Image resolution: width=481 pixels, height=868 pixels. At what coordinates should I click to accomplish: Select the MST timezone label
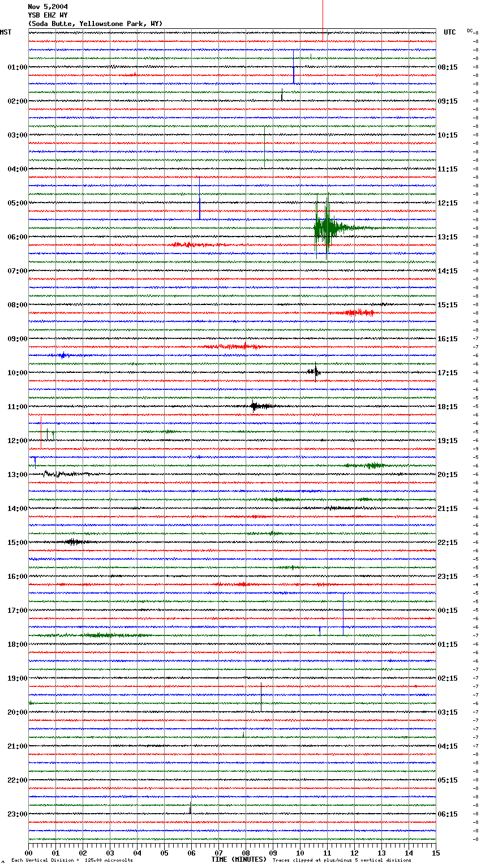(6, 32)
